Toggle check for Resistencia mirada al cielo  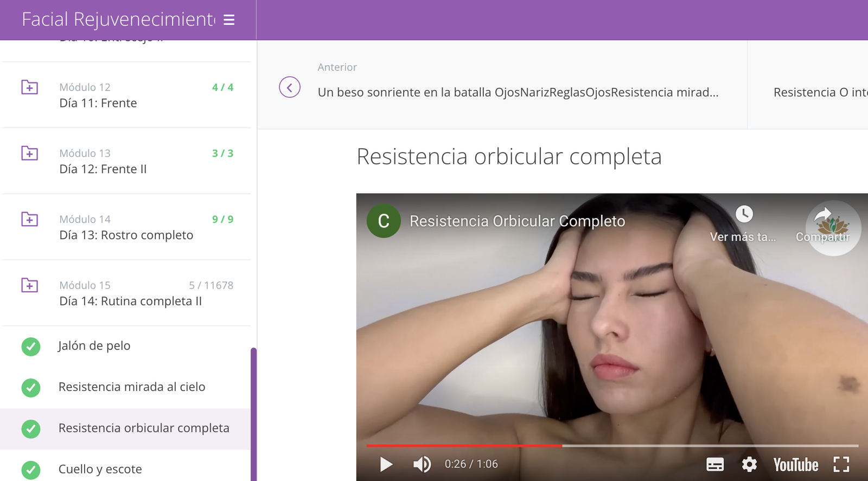(31, 388)
